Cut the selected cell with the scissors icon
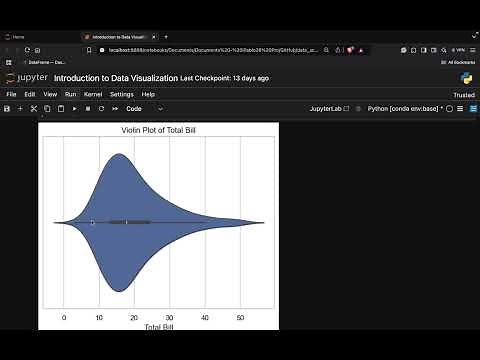The height and width of the screenshot is (360, 480). click(34, 109)
